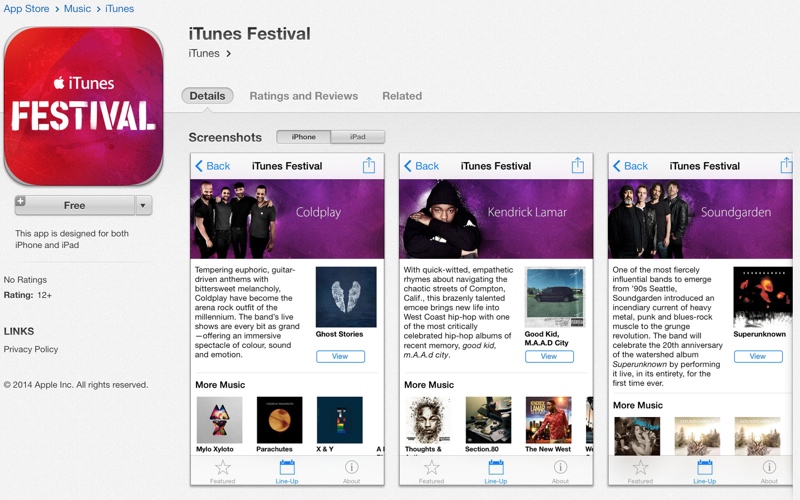
Task: Open Privacy Policy link
Action: [31, 349]
